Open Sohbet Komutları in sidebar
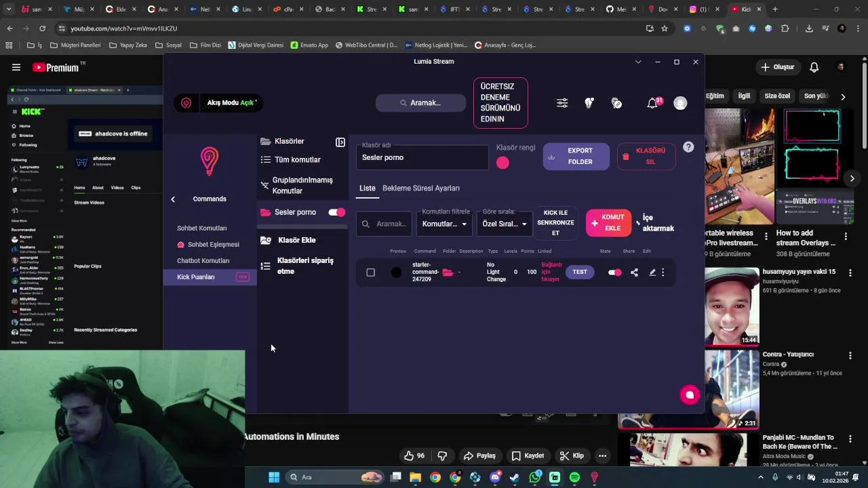Viewport: 868px width, 488px height. pos(202,228)
